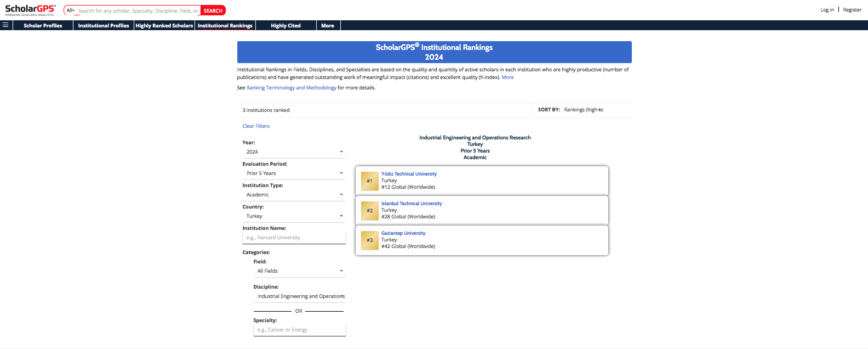Image resolution: width=868 pixels, height=349 pixels.
Task: Open the More menu
Action: pos(328,25)
